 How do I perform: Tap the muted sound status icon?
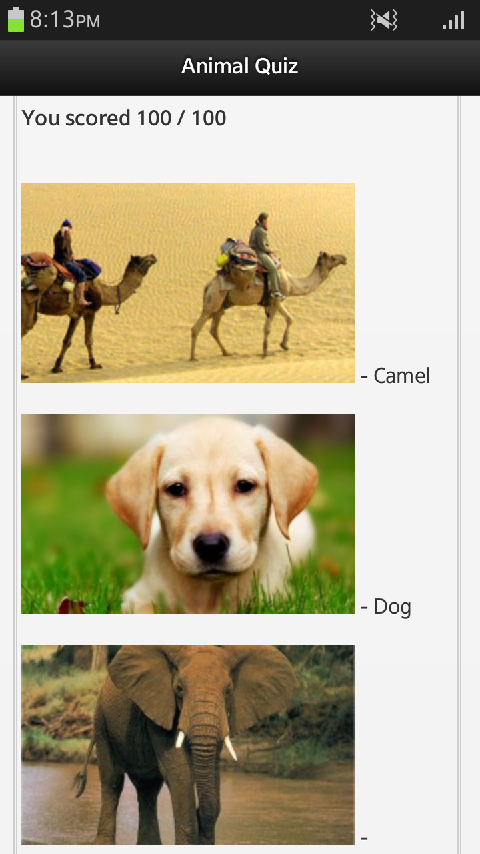[384, 21]
